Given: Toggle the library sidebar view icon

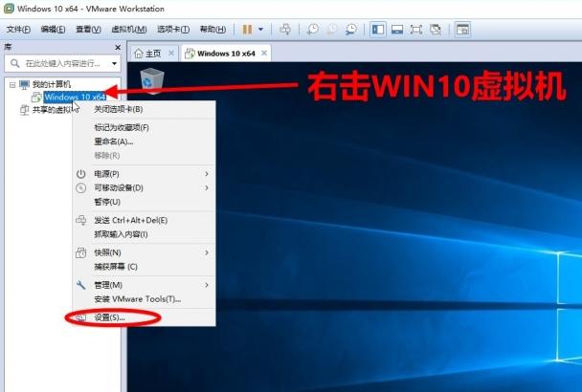Looking at the screenshot, I should tap(378, 30).
